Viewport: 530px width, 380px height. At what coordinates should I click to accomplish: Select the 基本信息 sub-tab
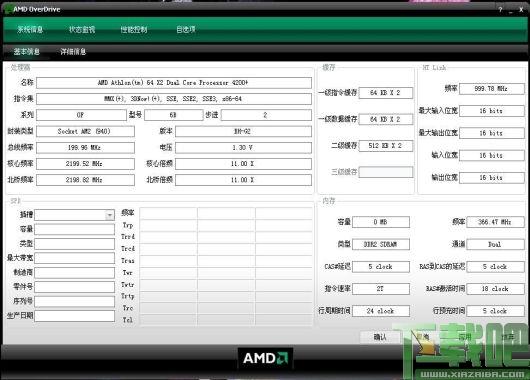[27, 52]
